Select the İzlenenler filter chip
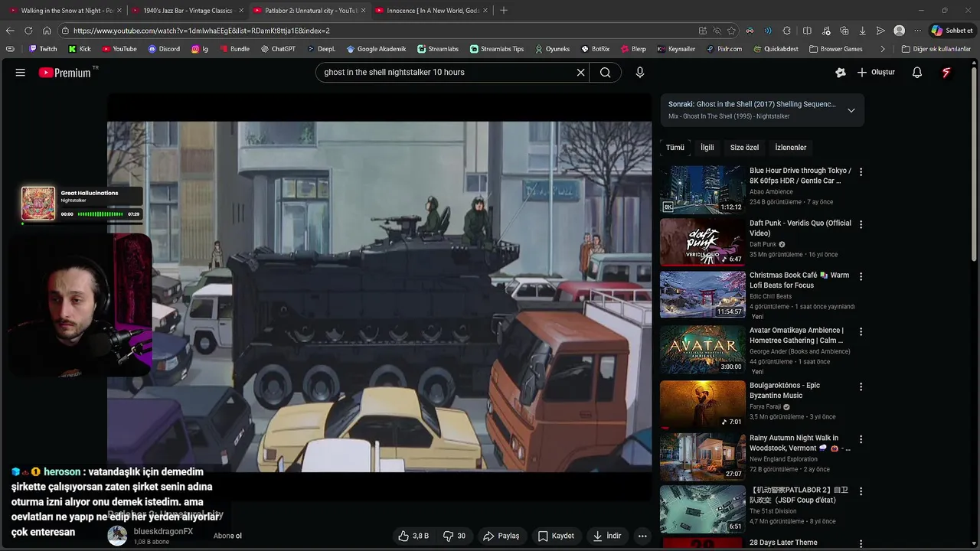 [790, 148]
